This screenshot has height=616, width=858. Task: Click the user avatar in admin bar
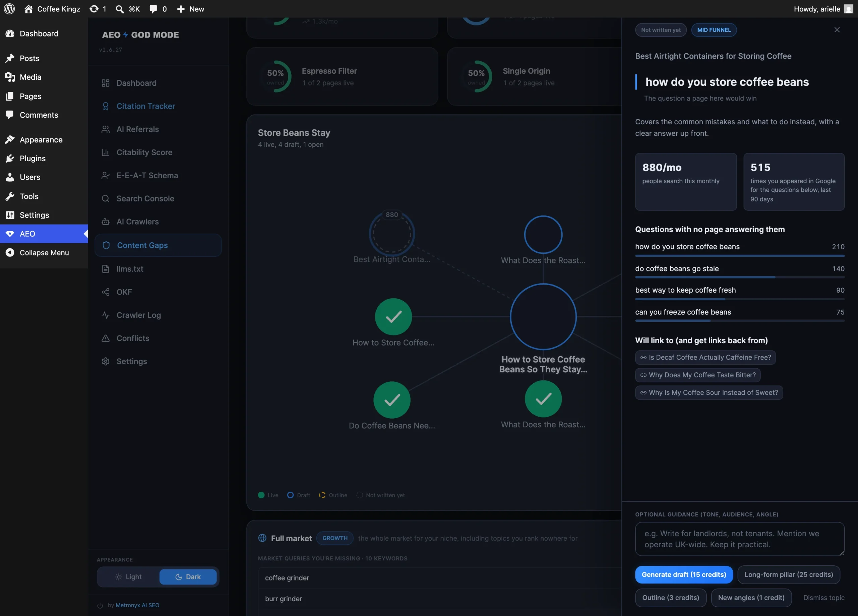[x=849, y=9]
